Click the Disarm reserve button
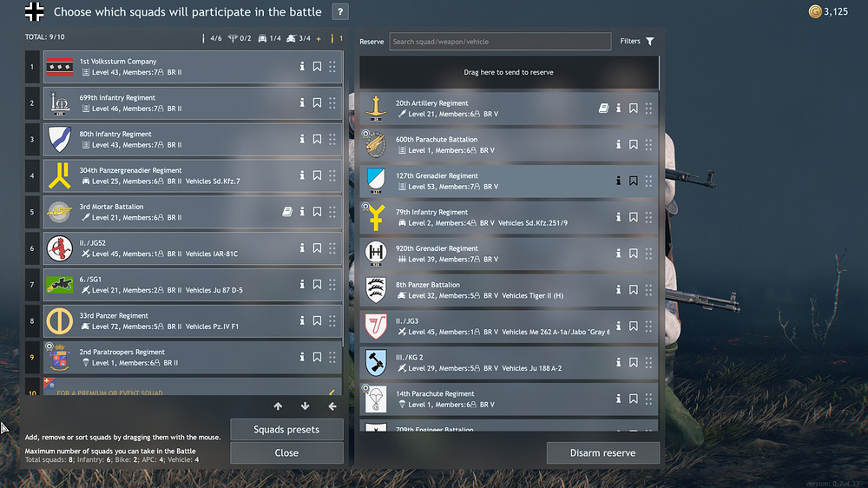 [603, 452]
